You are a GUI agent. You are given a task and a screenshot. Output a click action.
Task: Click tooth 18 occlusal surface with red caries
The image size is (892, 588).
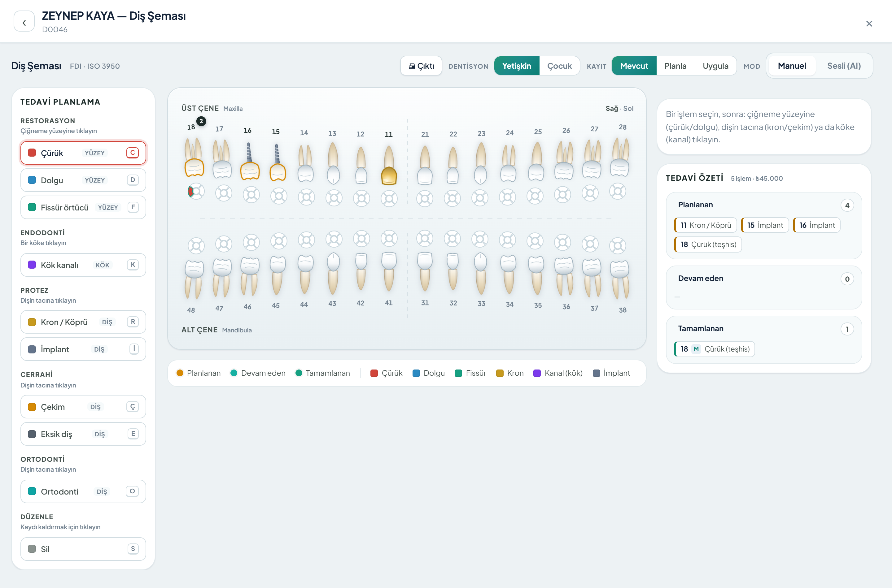pyautogui.click(x=196, y=192)
